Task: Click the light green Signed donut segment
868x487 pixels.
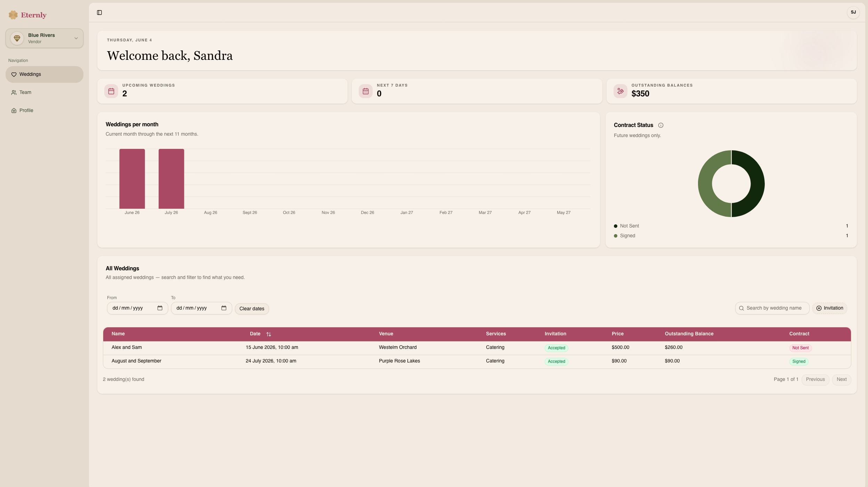Action: [706, 184]
